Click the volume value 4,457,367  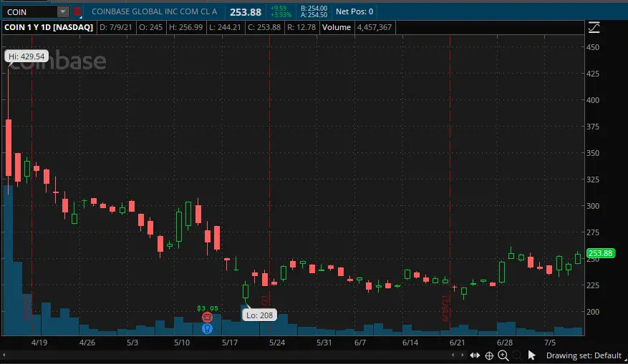374,27
